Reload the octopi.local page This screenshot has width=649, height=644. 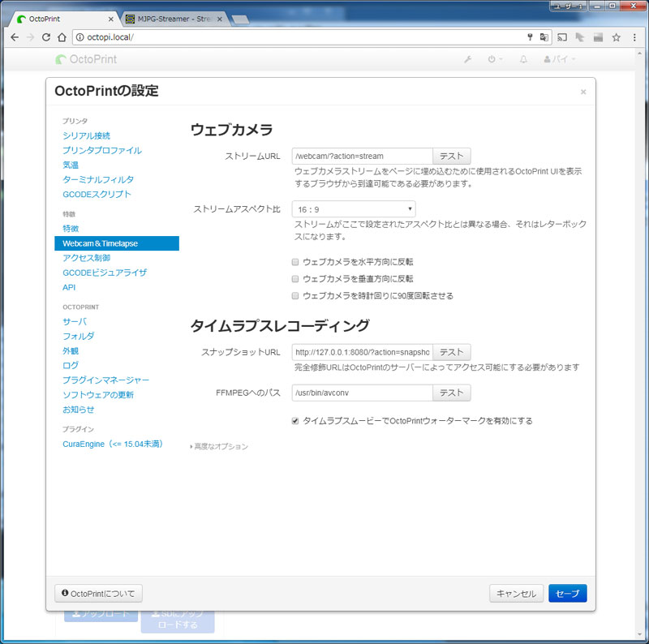(x=46, y=37)
